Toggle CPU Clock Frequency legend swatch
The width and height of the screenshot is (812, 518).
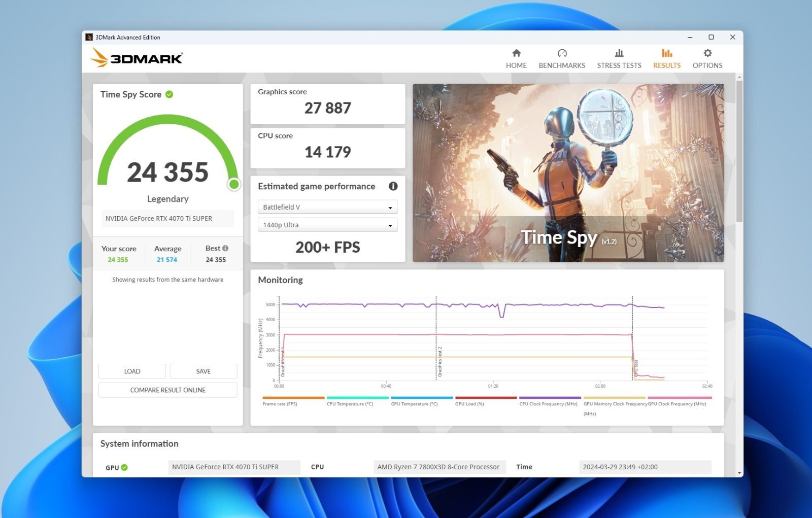550,398
